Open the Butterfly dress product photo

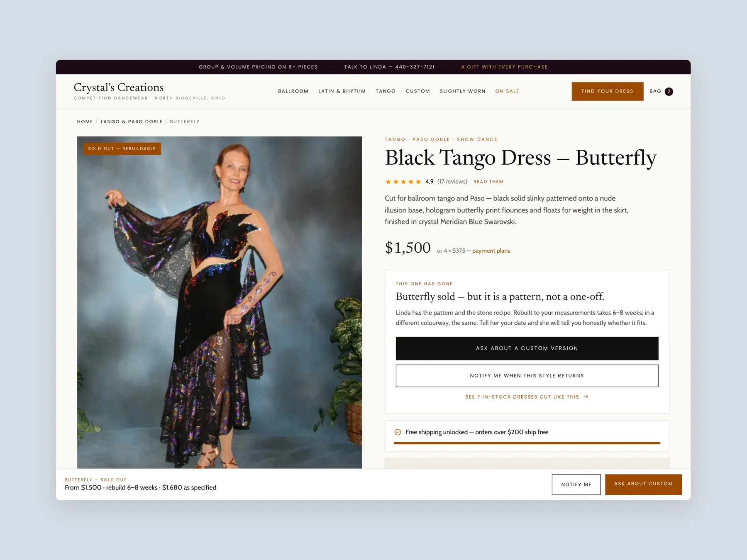pos(219,302)
